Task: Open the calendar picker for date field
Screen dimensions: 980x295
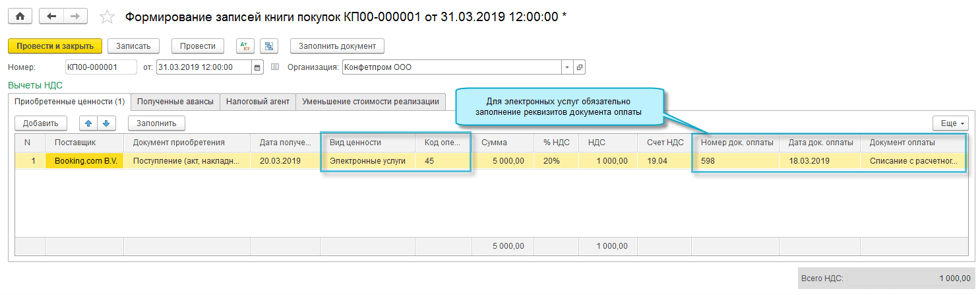Action: click(x=258, y=67)
